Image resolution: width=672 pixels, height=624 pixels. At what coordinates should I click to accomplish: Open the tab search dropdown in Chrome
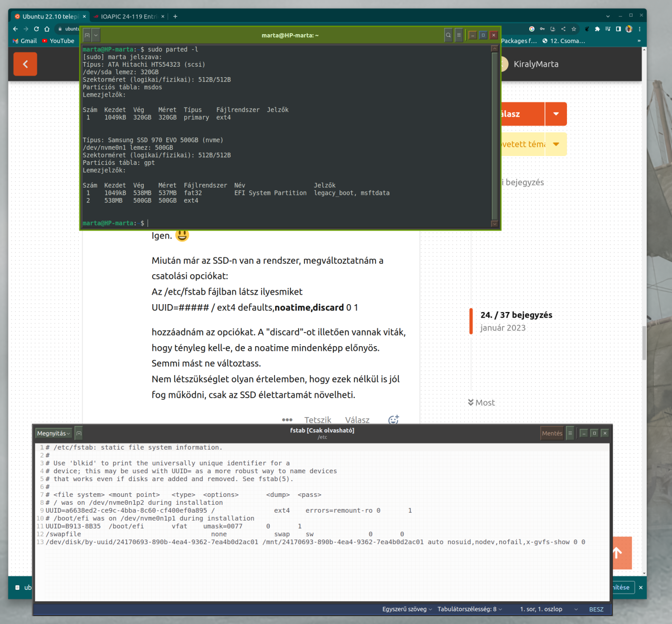608,16
